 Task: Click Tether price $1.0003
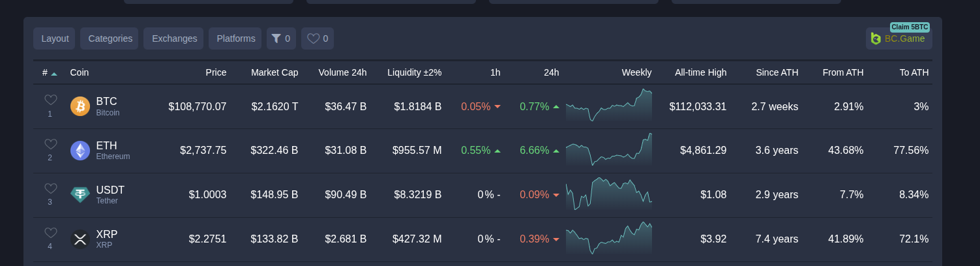coord(208,195)
